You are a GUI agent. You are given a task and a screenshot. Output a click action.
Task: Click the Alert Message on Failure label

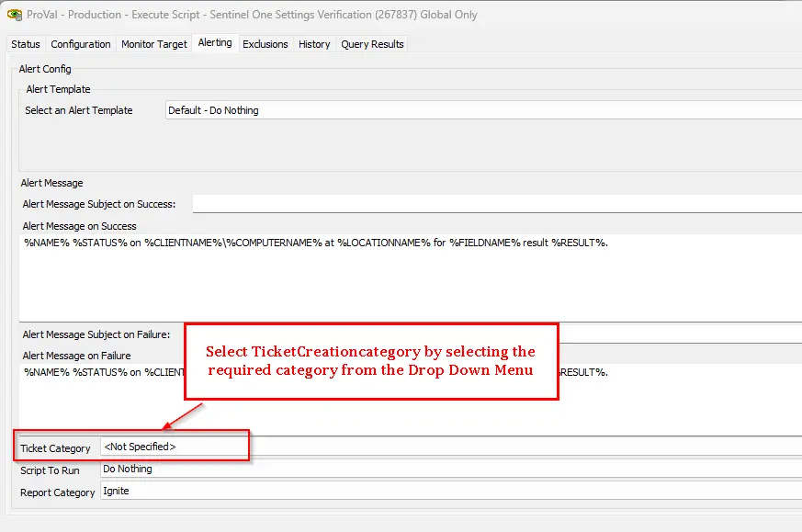[x=77, y=356]
